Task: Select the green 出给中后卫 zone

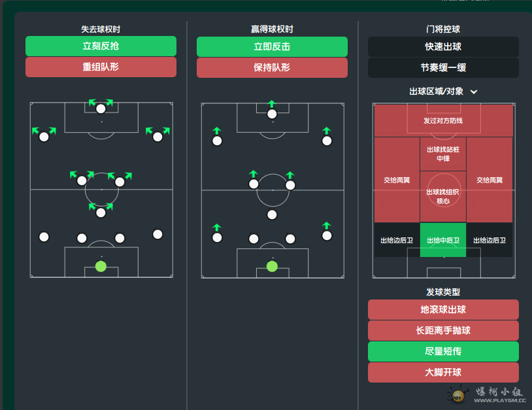Action: (443, 240)
